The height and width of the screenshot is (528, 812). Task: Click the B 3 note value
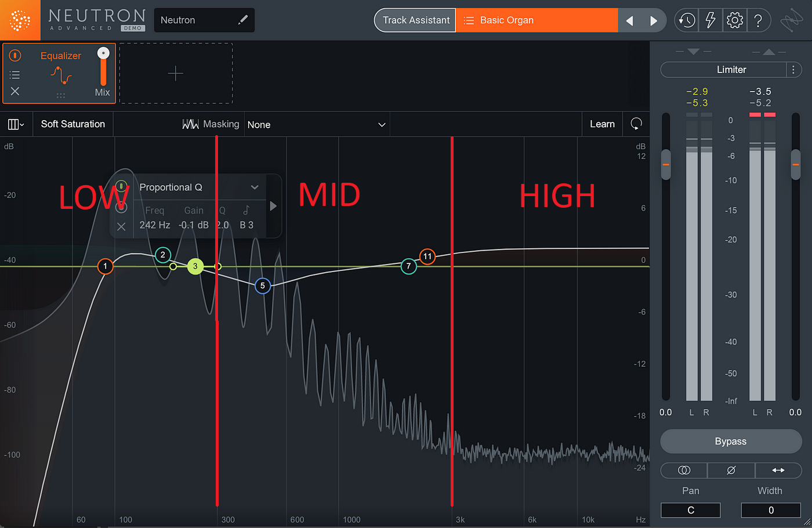coord(246,225)
